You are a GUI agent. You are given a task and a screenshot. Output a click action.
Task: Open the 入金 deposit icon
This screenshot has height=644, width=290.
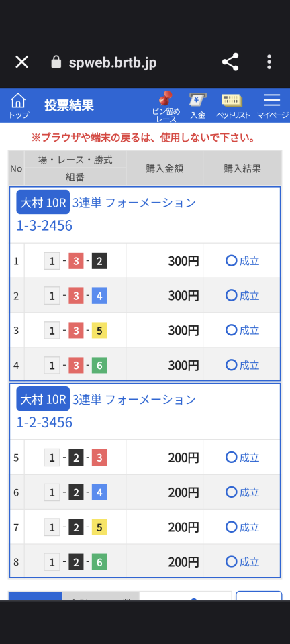pyautogui.click(x=197, y=106)
